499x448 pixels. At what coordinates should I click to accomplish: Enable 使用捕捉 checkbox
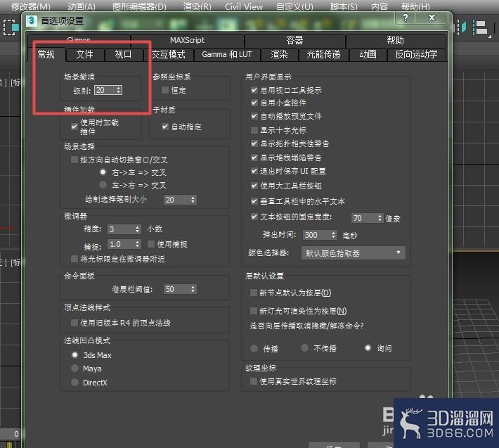point(151,244)
